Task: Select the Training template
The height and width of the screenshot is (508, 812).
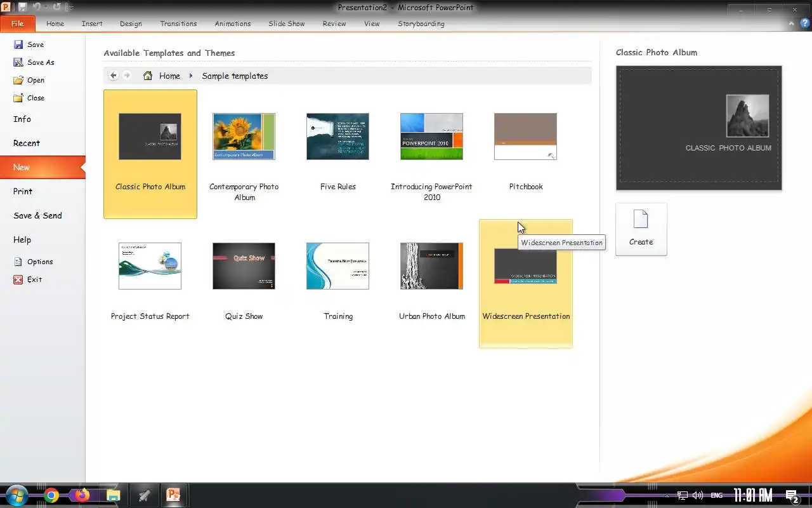Action: click(338, 284)
